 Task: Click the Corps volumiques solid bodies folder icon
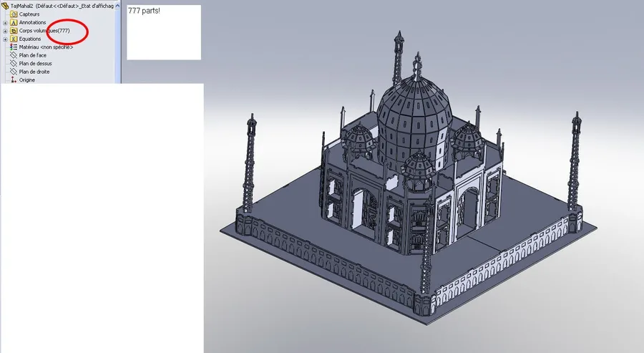pos(14,30)
